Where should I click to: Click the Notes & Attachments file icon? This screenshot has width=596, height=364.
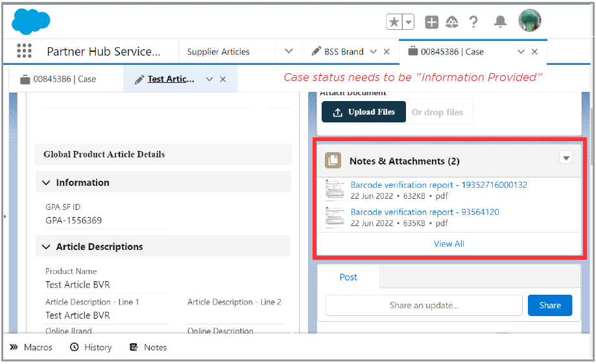(x=333, y=161)
